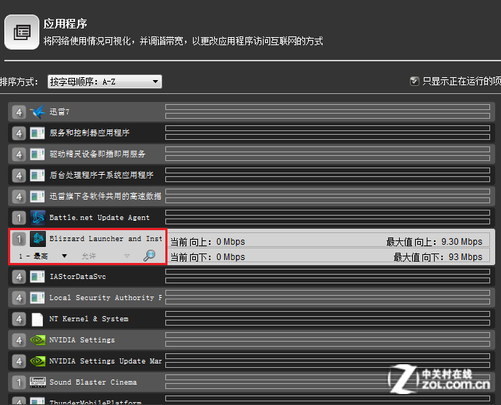Viewport: 501px width, 405px height.
Task: Select priority badge 1 for Blizzard Launcher
Action: (19, 239)
